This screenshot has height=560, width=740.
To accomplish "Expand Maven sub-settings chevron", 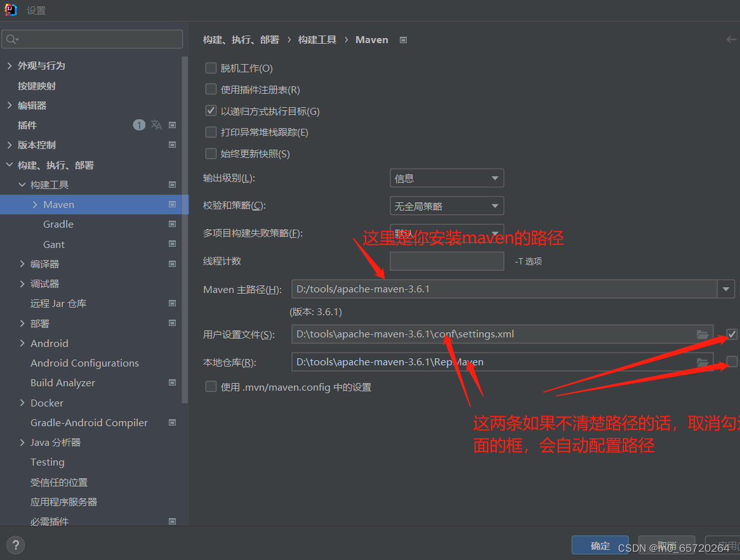I will [x=35, y=204].
